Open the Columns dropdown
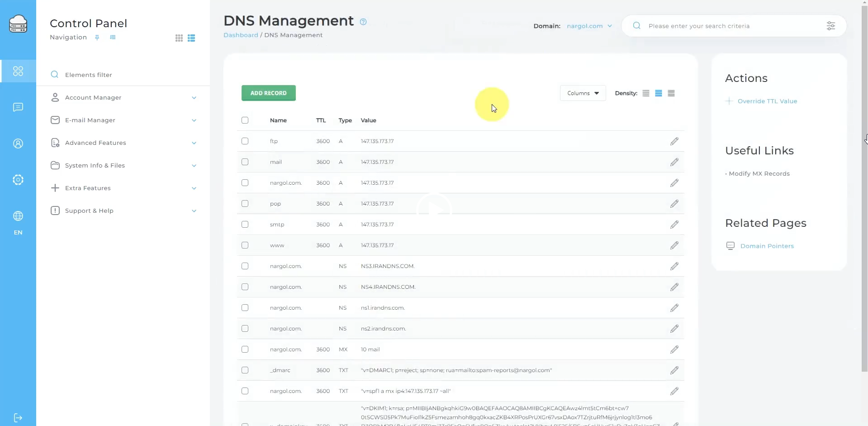This screenshot has height=426, width=868. pos(583,93)
